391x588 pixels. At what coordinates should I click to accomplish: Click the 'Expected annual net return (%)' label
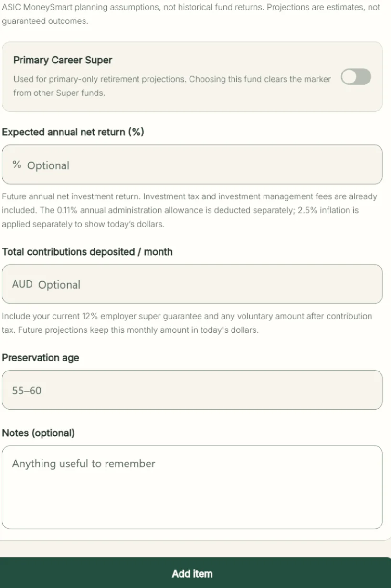point(73,132)
